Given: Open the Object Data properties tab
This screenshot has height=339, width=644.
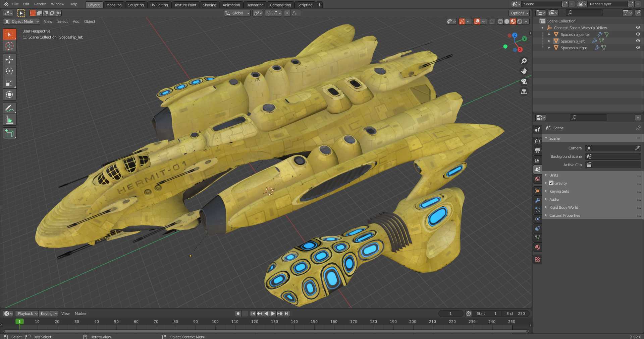Looking at the screenshot, I should coord(538,238).
